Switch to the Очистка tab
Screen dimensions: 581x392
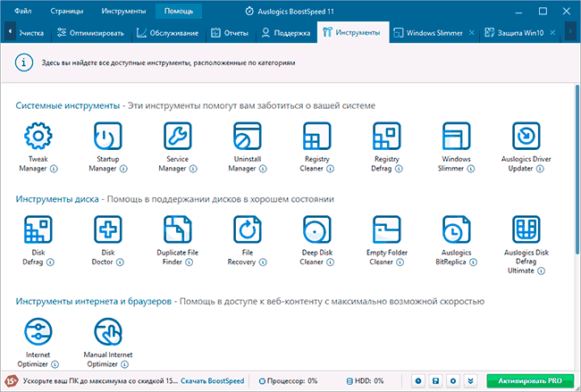31,33
